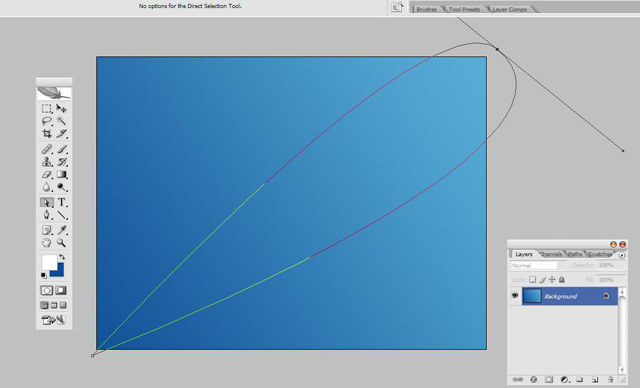
Task: Toggle lock transparent pixels
Action: tap(532, 279)
